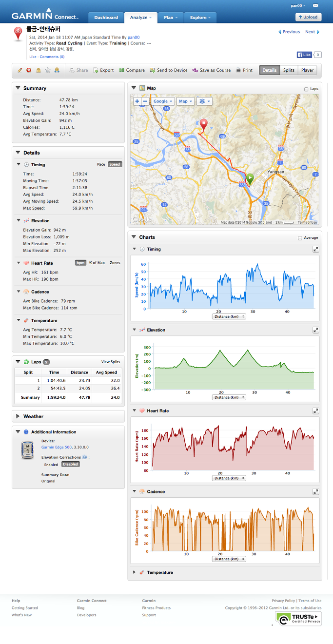
Task: Open Comments (0) link
Action: coord(52,57)
